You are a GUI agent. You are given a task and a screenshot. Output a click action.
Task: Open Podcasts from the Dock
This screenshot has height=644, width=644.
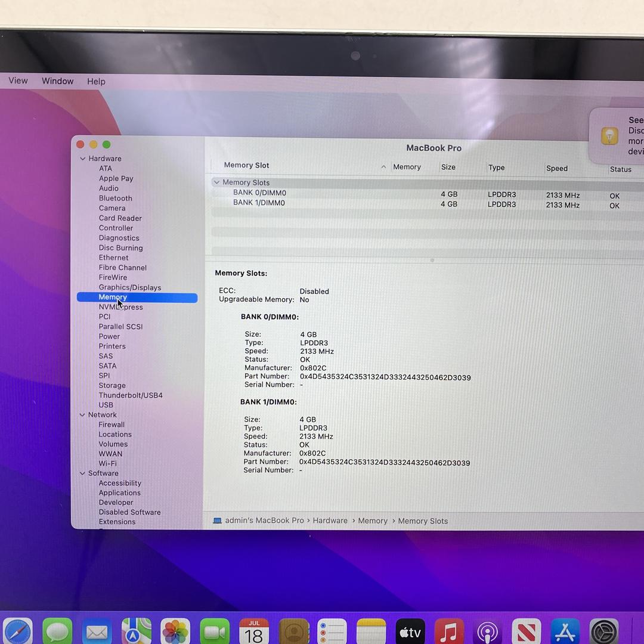click(488, 631)
